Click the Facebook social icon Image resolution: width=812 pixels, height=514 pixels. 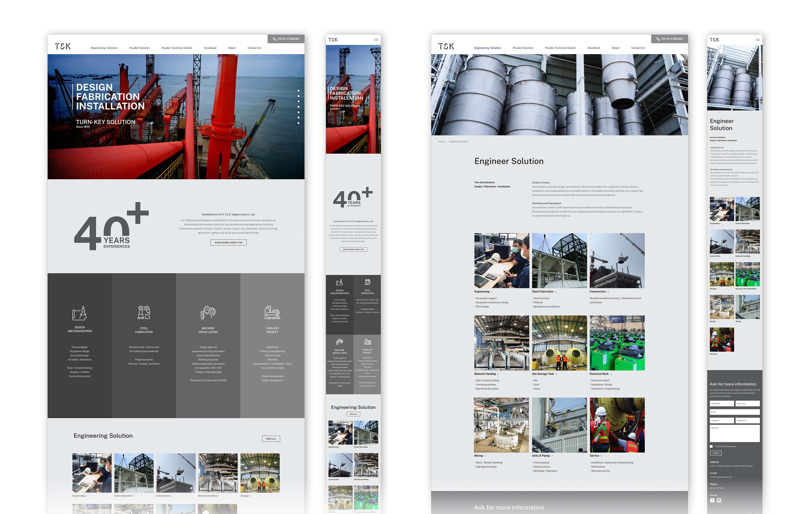point(712,500)
